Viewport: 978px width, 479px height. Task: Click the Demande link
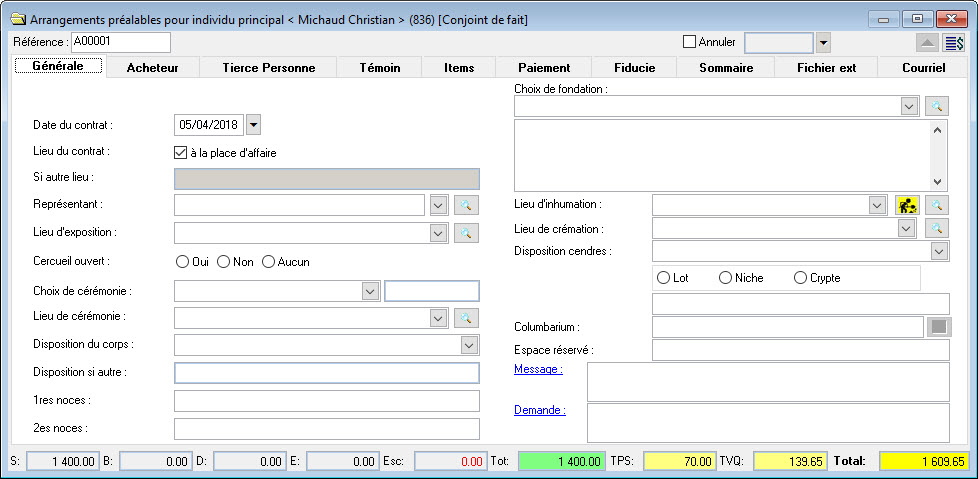(x=540, y=410)
